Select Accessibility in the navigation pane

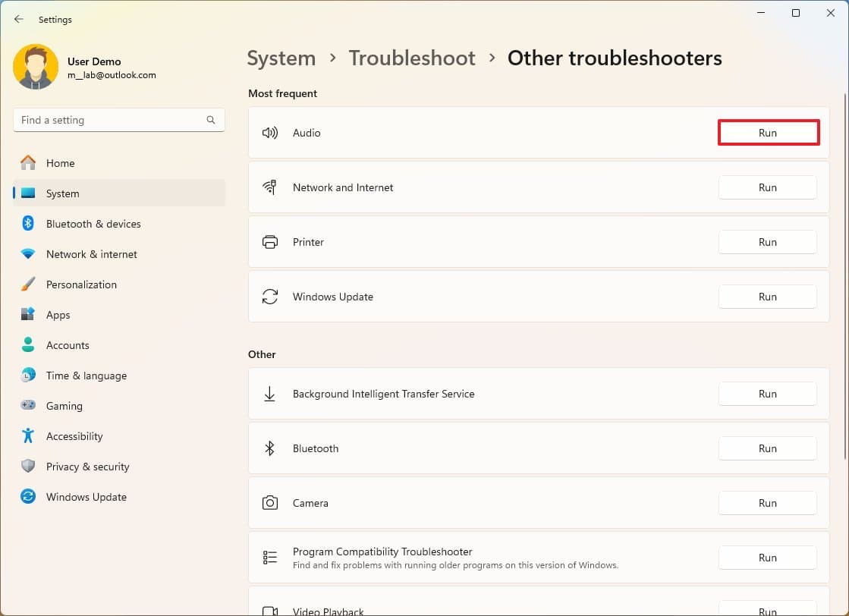(x=74, y=436)
